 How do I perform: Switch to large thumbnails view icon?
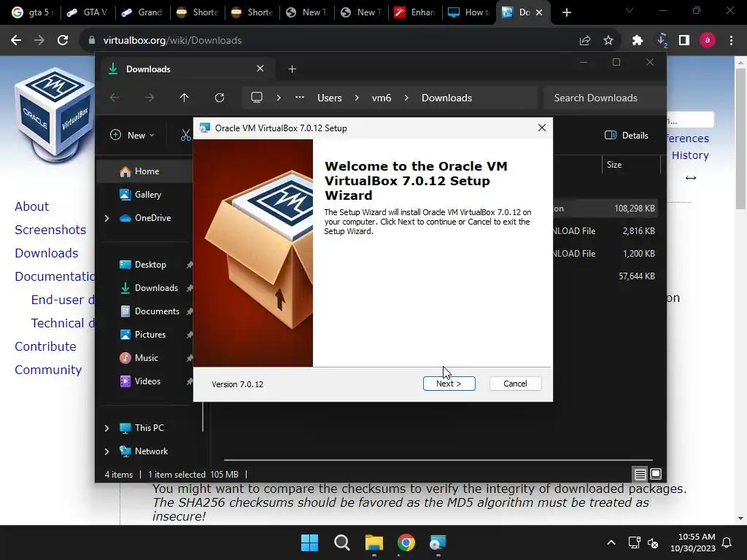(x=656, y=474)
